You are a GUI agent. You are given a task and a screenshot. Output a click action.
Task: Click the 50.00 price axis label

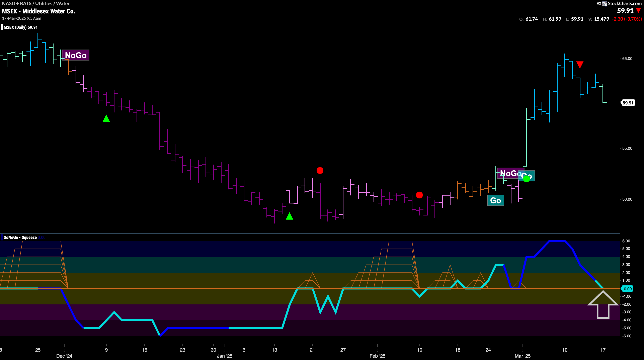[x=627, y=199]
